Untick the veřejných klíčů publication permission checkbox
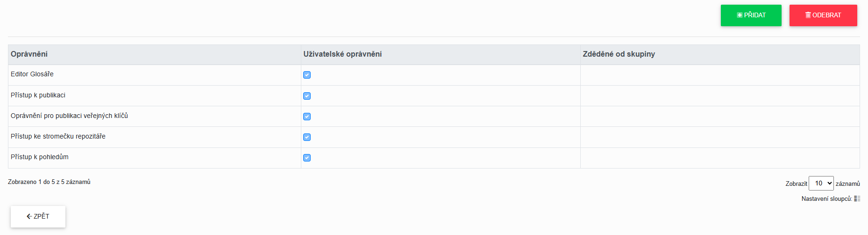The image size is (868, 235). (307, 117)
